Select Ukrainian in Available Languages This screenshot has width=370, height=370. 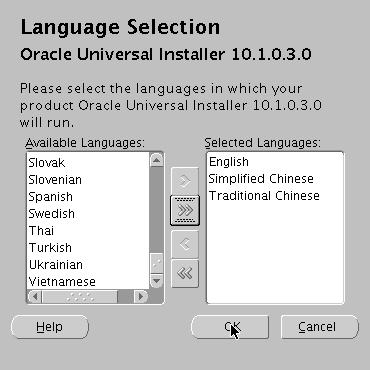(x=88, y=265)
